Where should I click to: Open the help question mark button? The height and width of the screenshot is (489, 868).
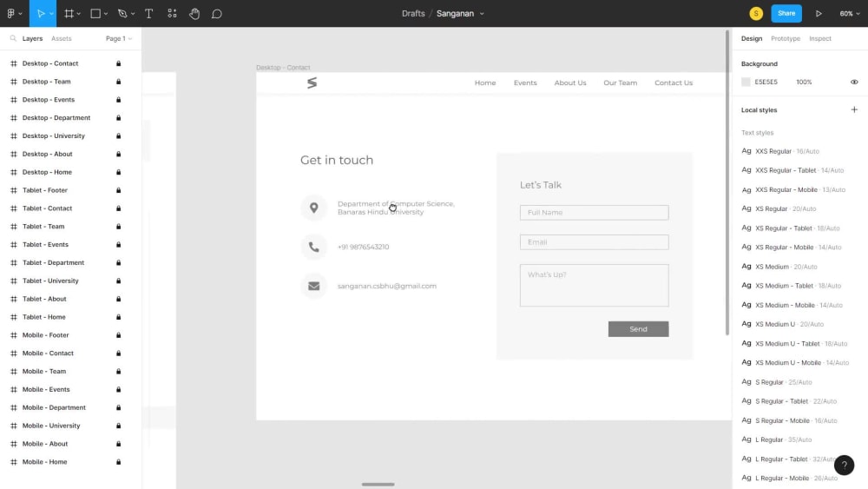click(x=845, y=466)
